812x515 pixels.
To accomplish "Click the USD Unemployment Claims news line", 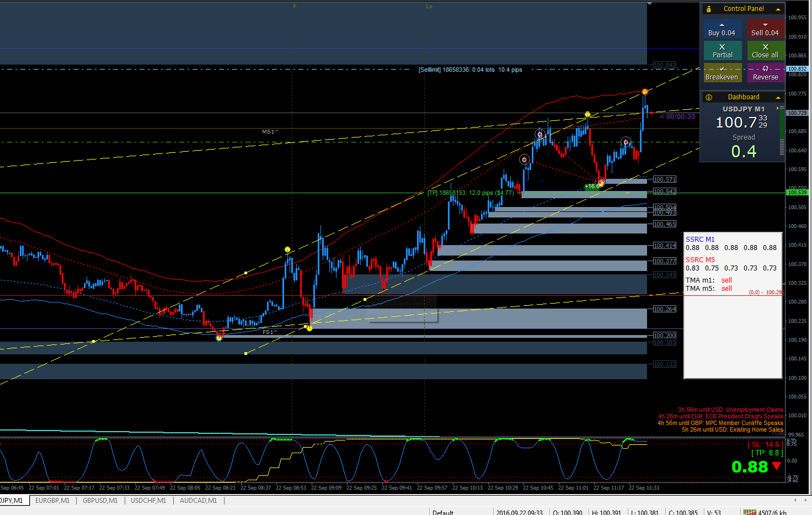I will pyautogui.click(x=730, y=410).
